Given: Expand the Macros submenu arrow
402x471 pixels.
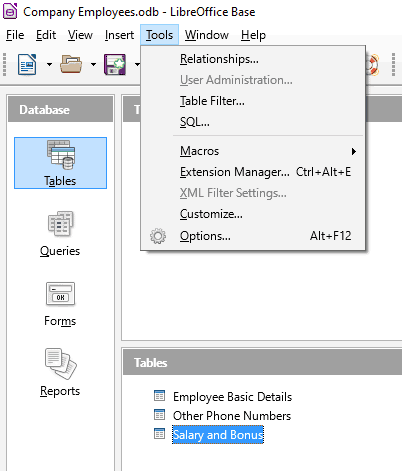Looking at the screenshot, I should (x=354, y=151).
